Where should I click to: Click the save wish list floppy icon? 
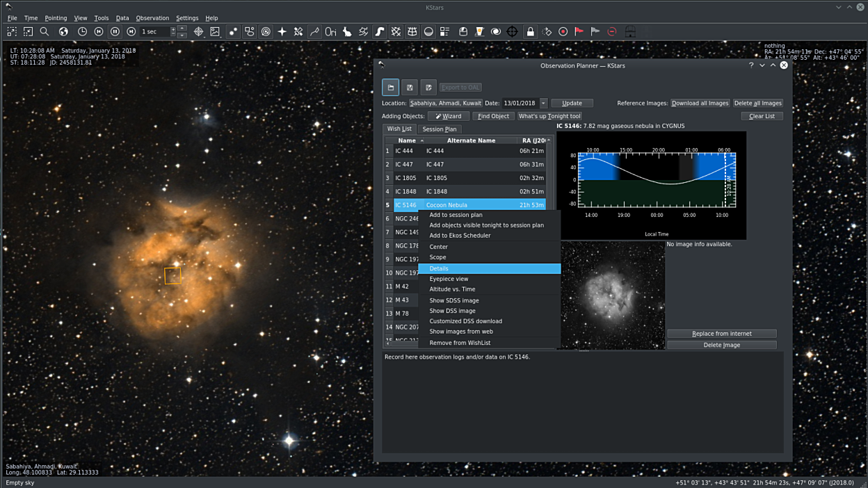click(x=410, y=87)
